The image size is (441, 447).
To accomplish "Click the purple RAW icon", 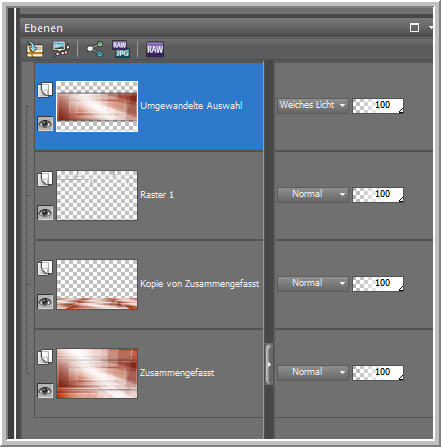I will pos(155,49).
